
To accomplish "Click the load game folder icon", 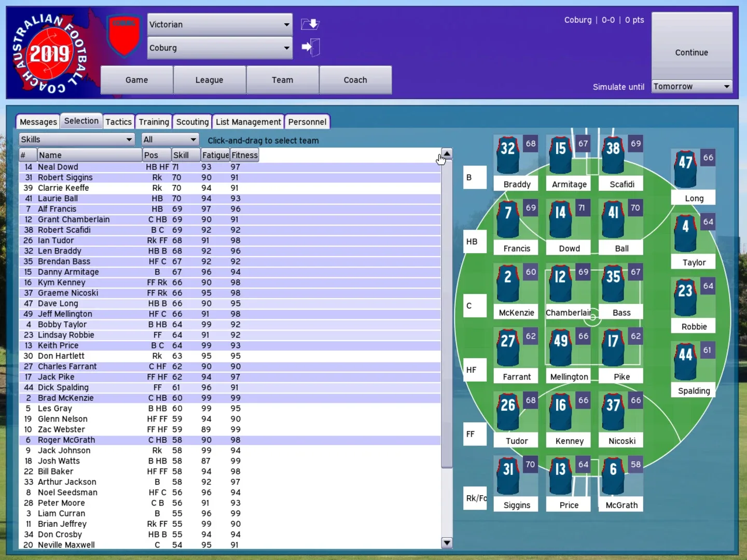I will coord(310,24).
